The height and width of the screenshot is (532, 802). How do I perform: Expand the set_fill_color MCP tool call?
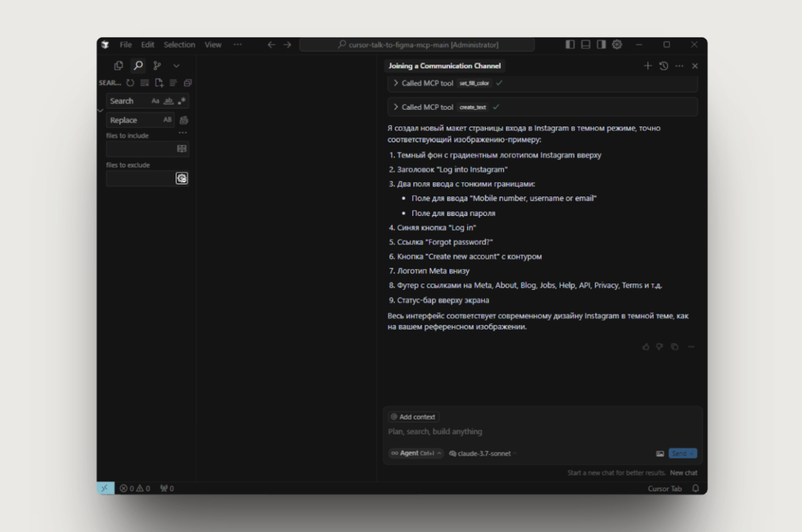tap(396, 83)
